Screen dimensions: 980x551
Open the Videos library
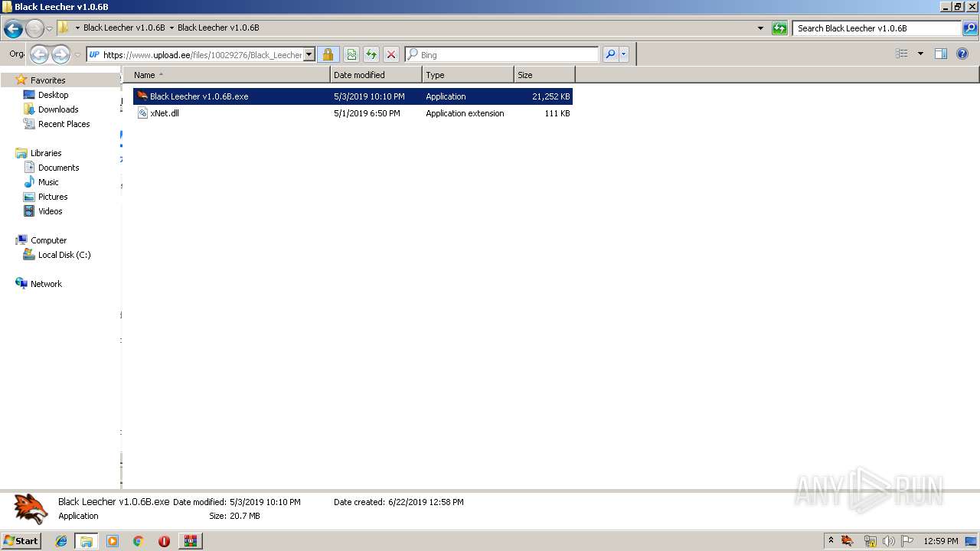point(50,211)
